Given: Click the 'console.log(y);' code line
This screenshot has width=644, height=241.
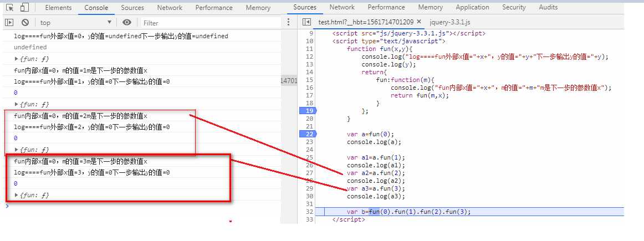Looking at the screenshot, I should coord(389,64).
